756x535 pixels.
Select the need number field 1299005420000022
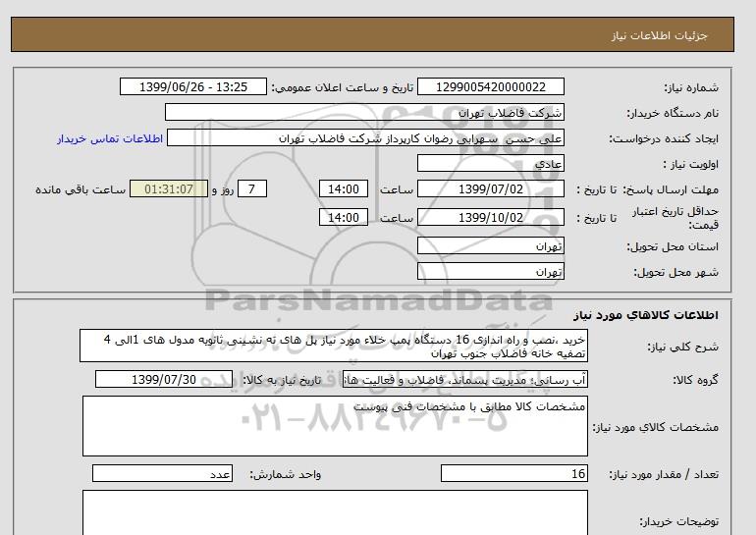(490, 86)
